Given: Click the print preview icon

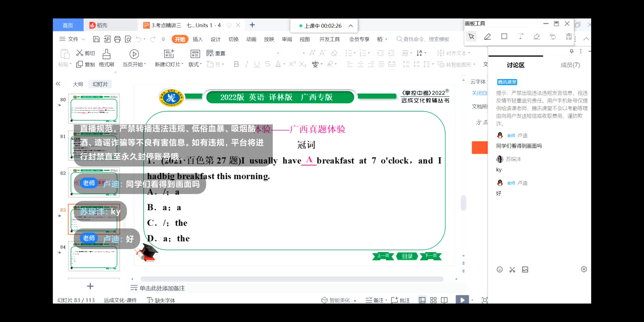Looking at the screenshot, I should click(x=128, y=39).
